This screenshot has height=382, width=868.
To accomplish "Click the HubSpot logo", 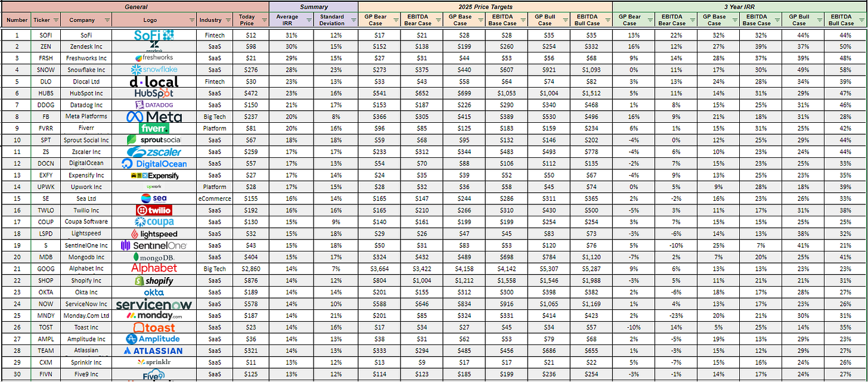I will pos(154,93).
